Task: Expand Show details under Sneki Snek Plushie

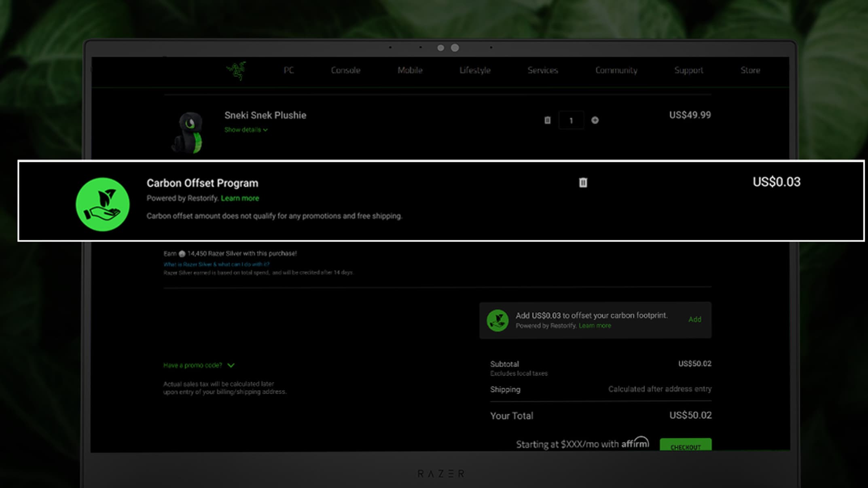Action: point(246,130)
